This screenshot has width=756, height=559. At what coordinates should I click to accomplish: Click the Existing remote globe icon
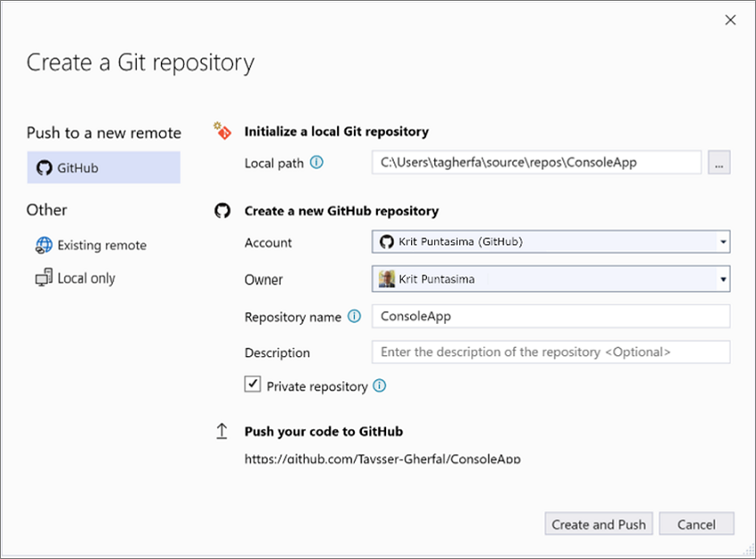pyautogui.click(x=44, y=245)
